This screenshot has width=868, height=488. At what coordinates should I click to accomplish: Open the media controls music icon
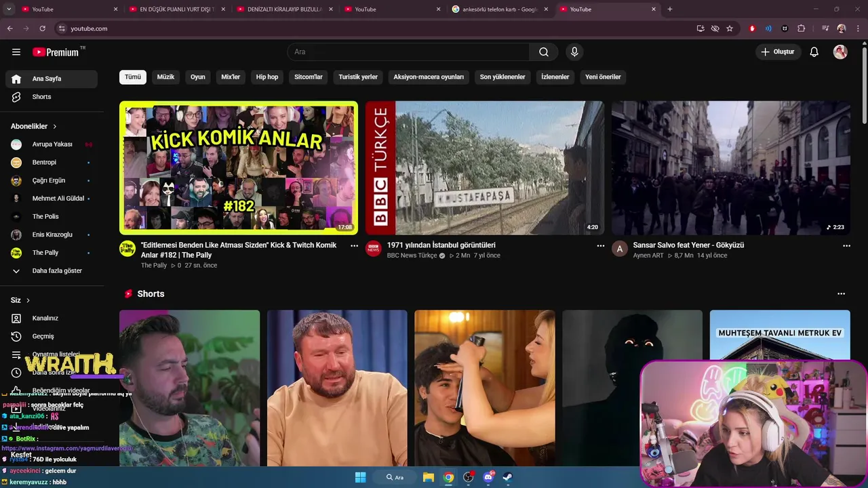coord(825,28)
